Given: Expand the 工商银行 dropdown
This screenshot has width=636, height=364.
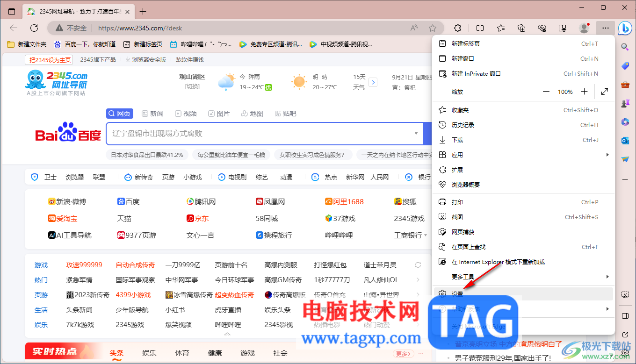Looking at the screenshot, I should tap(426, 236).
